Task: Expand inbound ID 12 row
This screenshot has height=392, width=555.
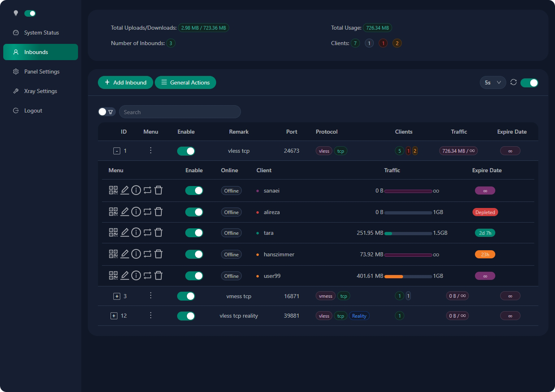Action: [x=114, y=316]
